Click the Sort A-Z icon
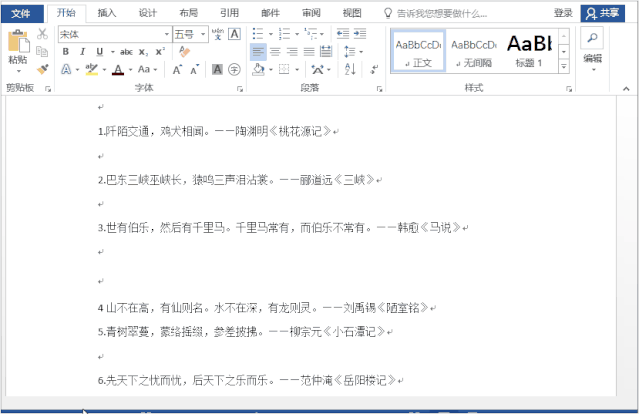 click(350, 70)
